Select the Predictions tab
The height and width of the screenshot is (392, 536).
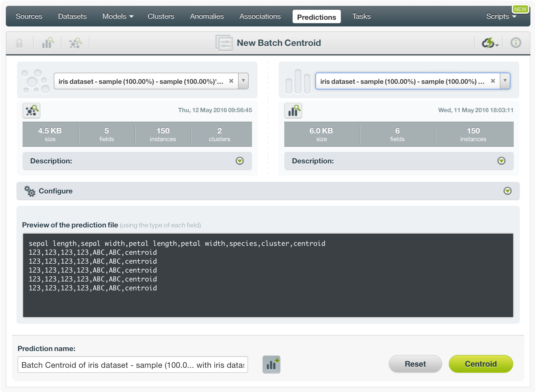317,17
